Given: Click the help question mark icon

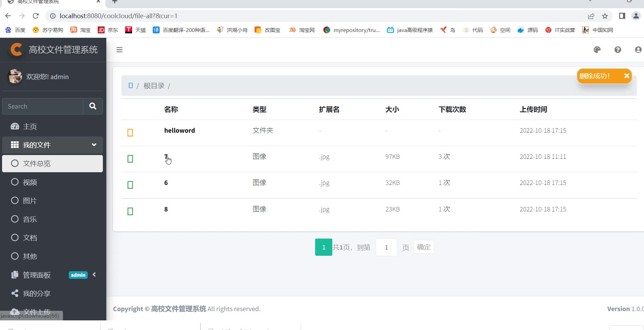Looking at the screenshot, I should pos(618,50).
